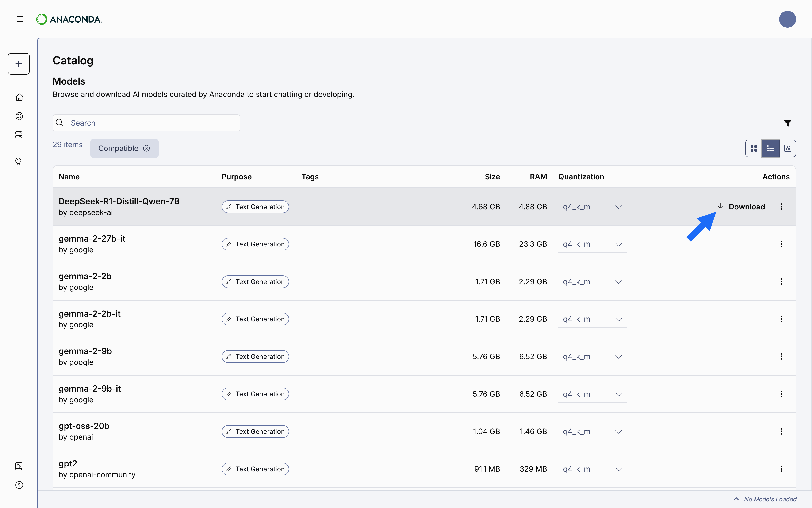Open more actions menu for gemma-2-9b
Viewport: 812px width, 508px height.
[x=781, y=357]
